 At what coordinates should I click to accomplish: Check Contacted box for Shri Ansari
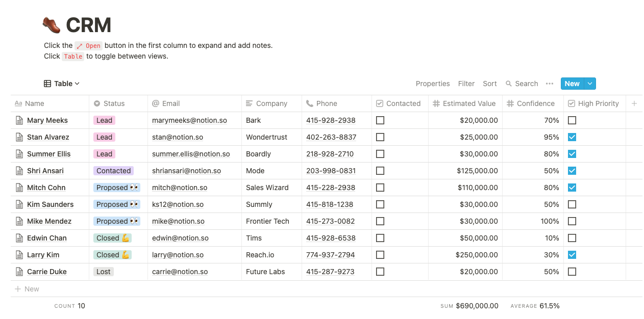[380, 171]
